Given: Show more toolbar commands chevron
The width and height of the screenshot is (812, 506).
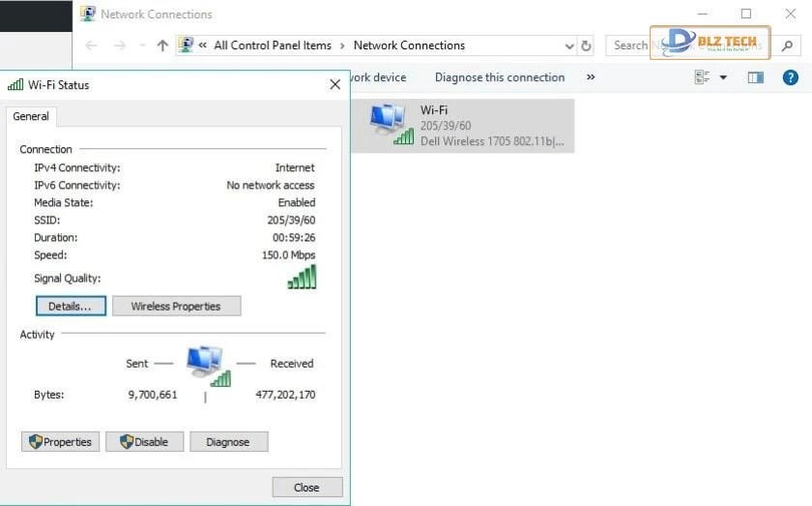Looking at the screenshot, I should pos(591,77).
